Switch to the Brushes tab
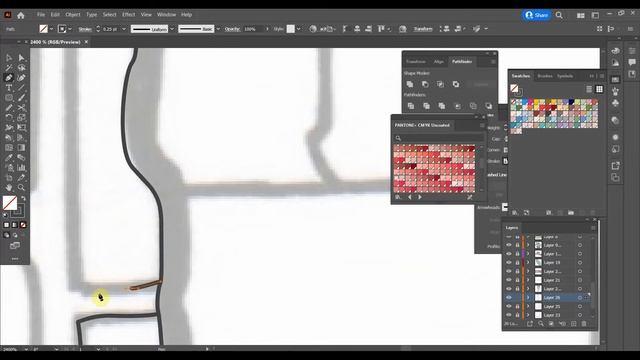 (x=545, y=76)
